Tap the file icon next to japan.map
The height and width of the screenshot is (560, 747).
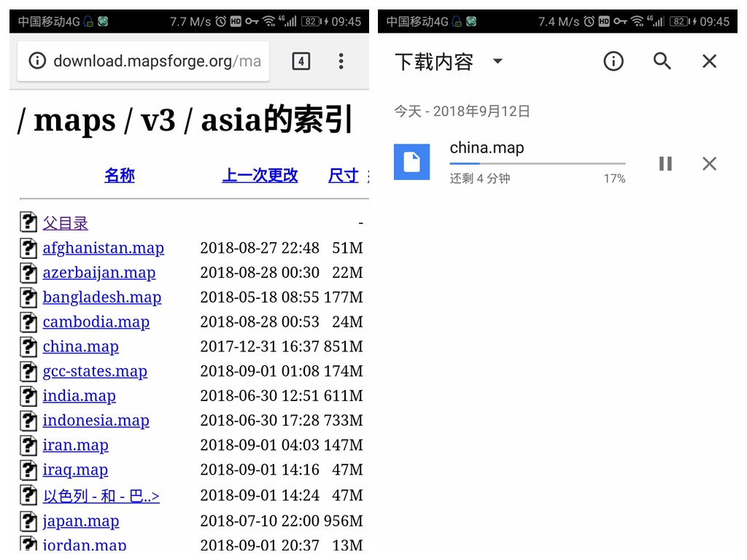(x=28, y=521)
